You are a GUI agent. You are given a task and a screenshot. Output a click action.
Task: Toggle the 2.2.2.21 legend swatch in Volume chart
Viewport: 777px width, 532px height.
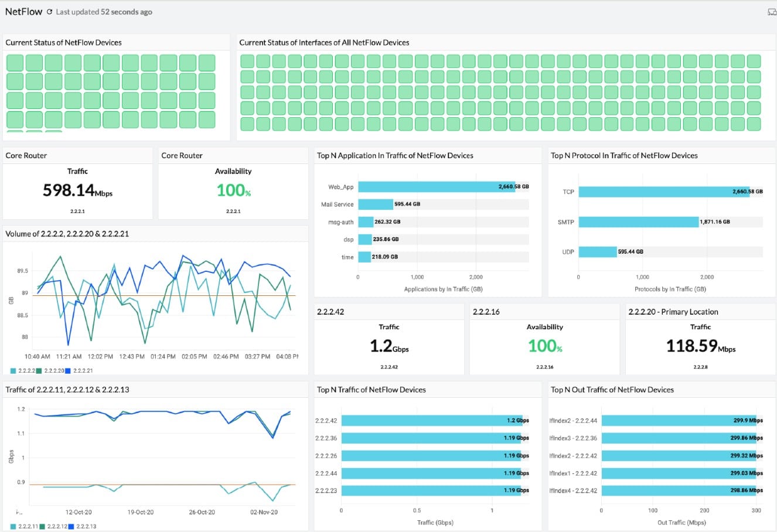pos(69,370)
